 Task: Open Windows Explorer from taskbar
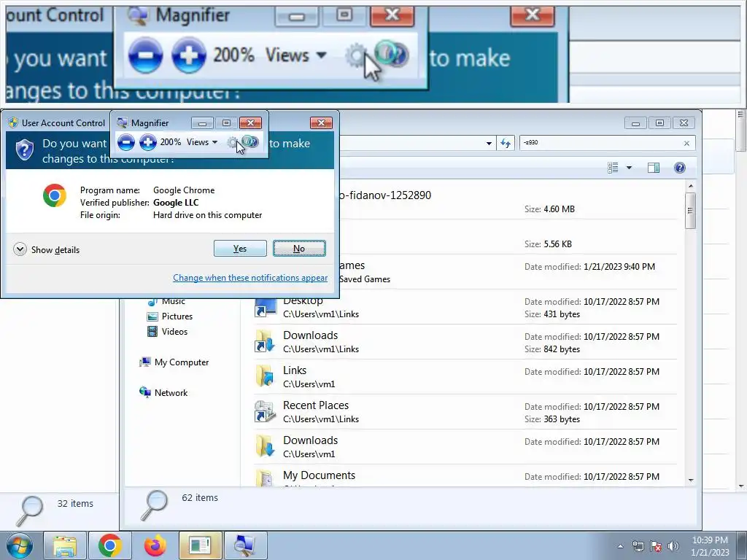[65, 545]
